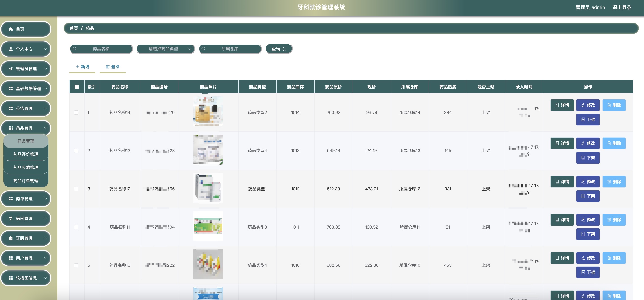Click 首页 in breadcrumb
This screenshot has height=300, width=644.
point(74,28)
